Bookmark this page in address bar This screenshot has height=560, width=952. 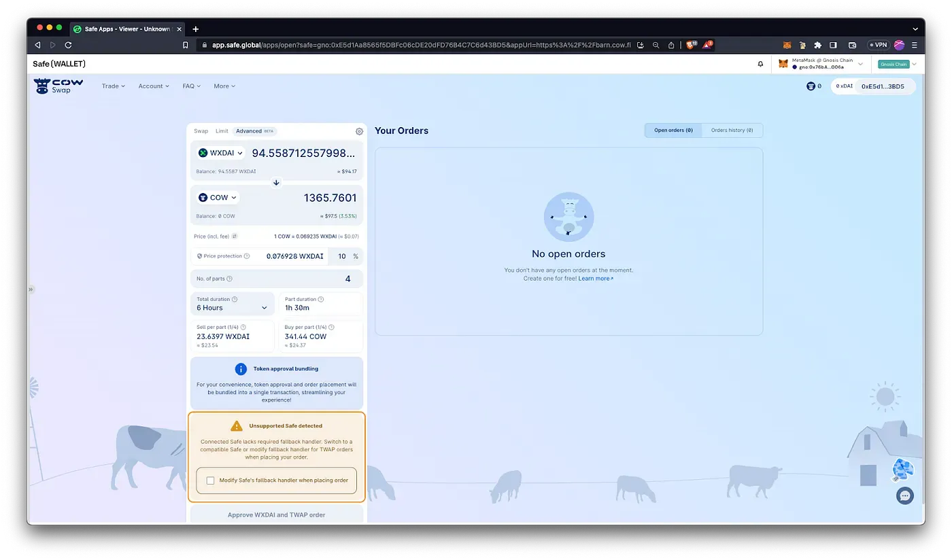(186, 45)
